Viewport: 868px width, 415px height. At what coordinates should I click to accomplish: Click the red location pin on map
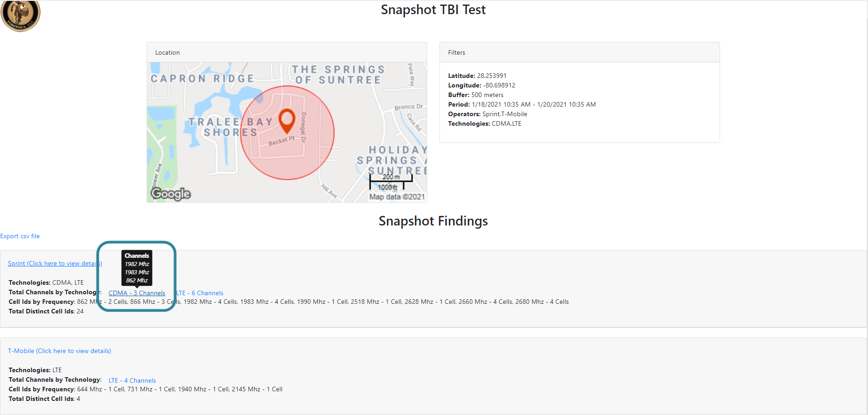coord(287,120)
